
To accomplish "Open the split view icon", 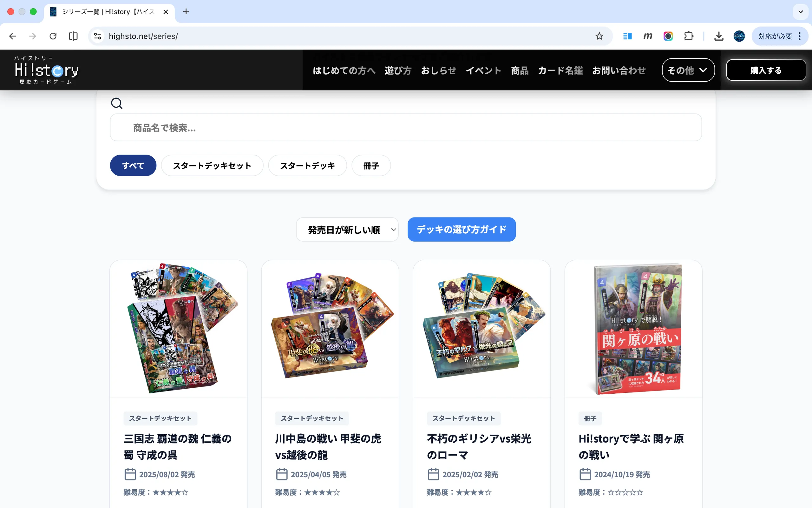I will pos(73,36).
